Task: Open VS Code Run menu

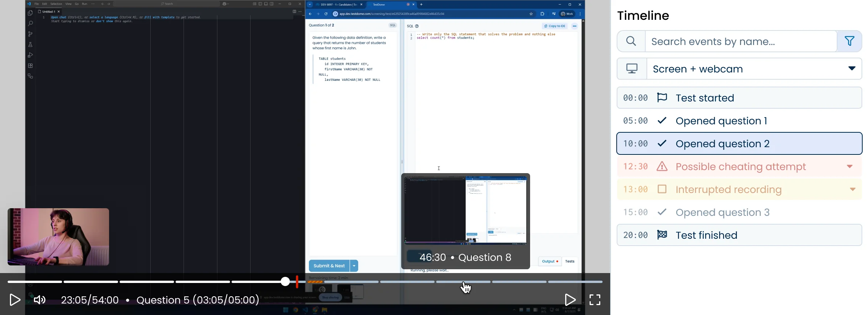Action: click(85, 4)
